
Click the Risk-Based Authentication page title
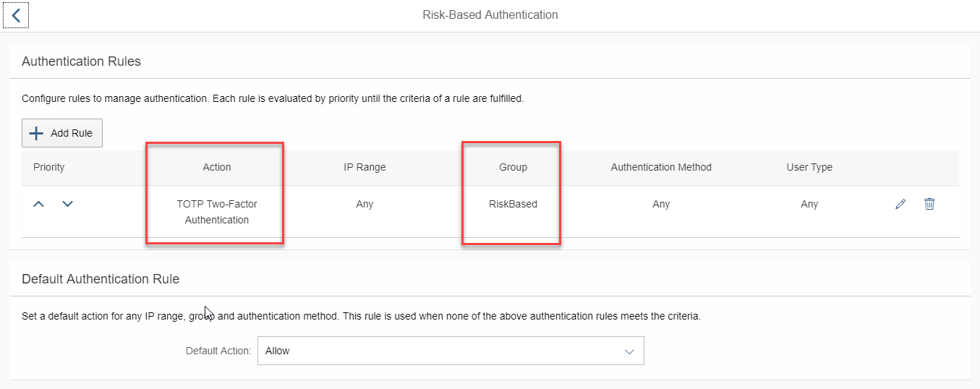click(490, 14)
